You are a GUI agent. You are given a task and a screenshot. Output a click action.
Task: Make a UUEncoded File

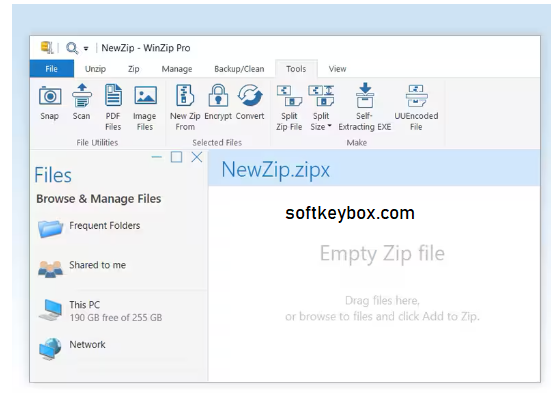tap(416, 108)
